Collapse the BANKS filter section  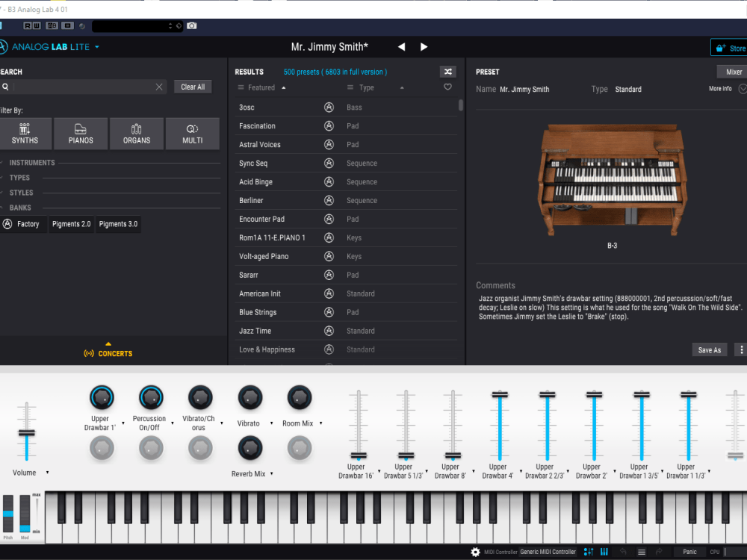[20, 208]
